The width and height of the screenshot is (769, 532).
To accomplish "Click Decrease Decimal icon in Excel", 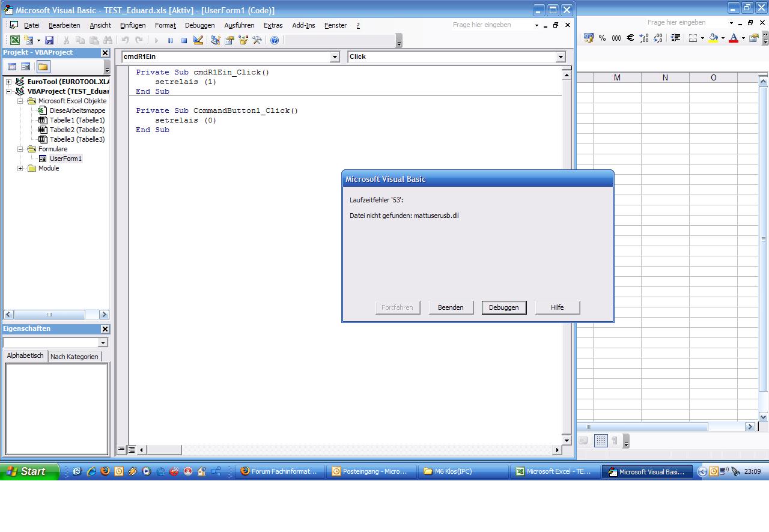I will pos(658,38).
